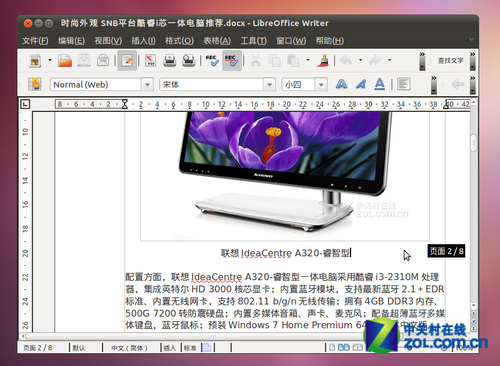This screenshot has height=366, width=500.
Task: Open the Undo history dropdown
Action: click(x=360, y=60)
